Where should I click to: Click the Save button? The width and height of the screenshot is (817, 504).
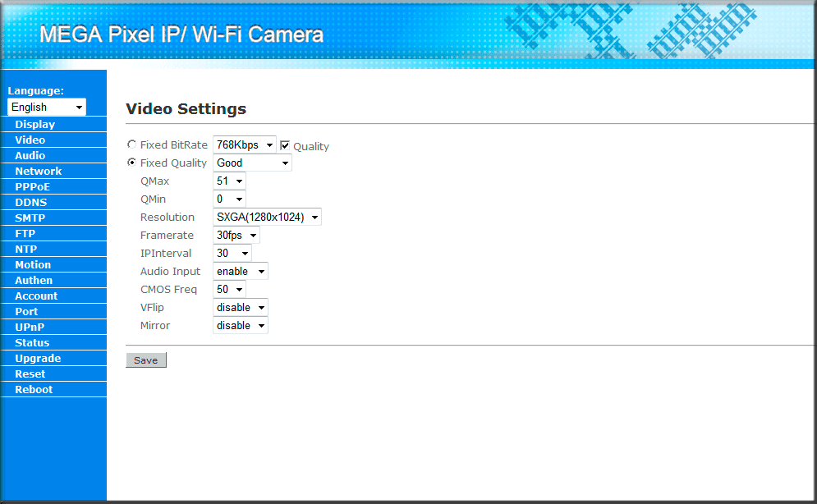click(146, 360)
